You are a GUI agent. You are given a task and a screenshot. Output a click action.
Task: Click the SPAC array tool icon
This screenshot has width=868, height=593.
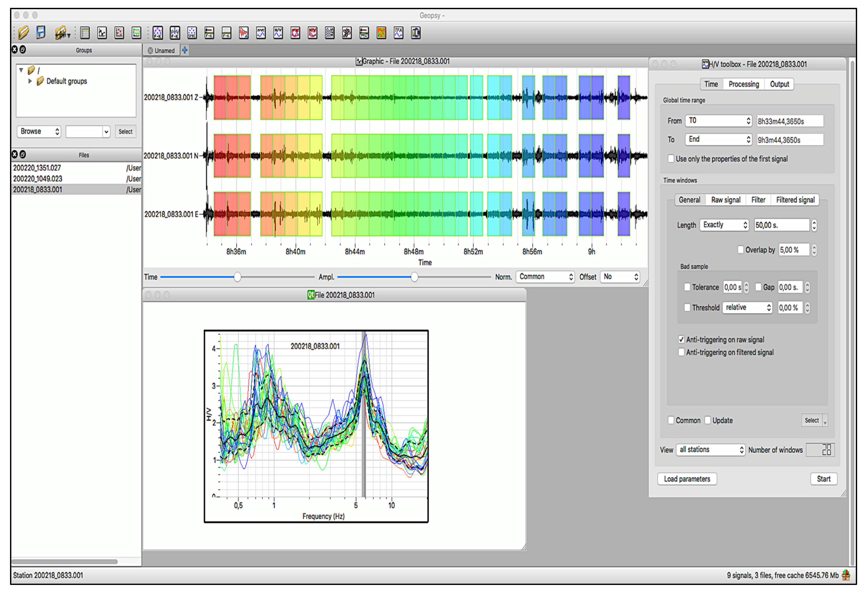192,33
